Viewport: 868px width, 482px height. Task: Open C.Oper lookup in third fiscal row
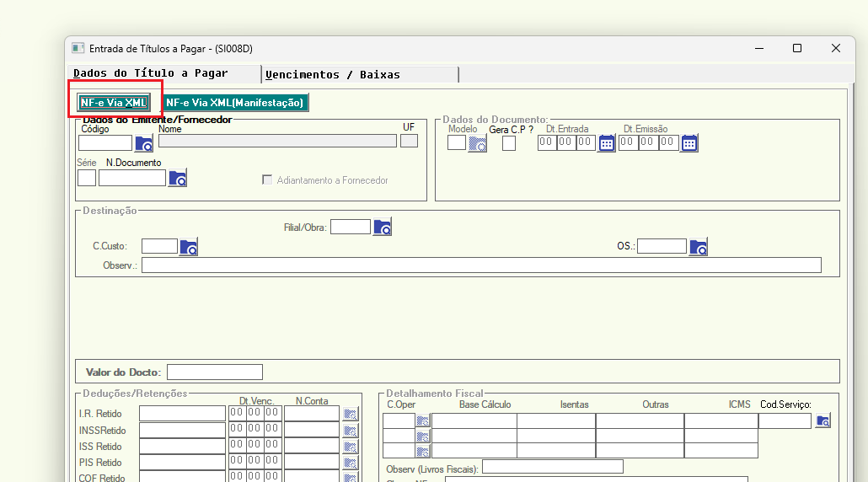(x=423, y=451)
